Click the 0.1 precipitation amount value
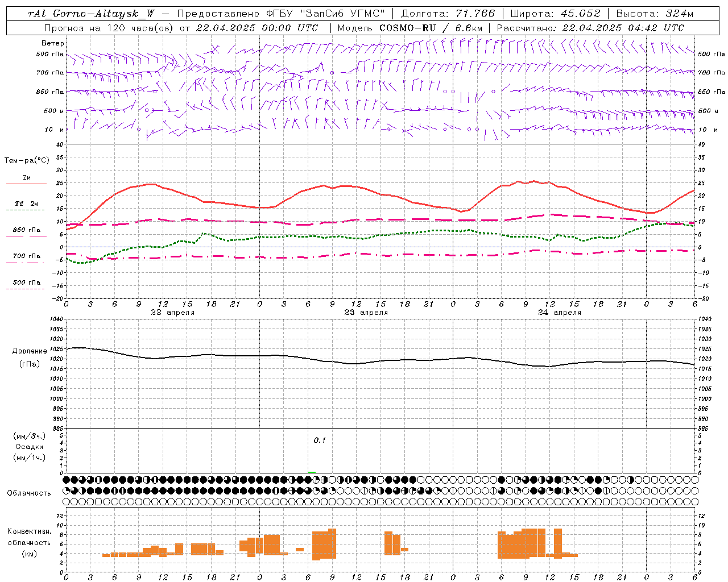 (320, 440)
